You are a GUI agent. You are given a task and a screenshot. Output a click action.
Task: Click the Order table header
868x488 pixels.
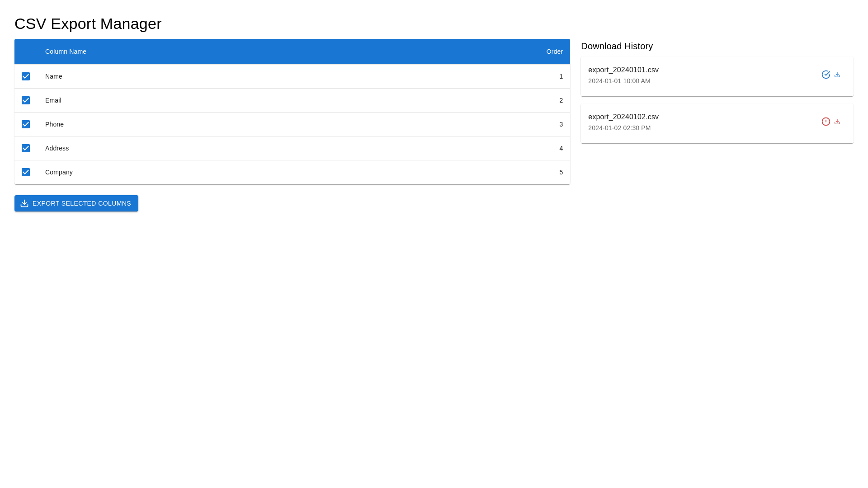[554, 52]
